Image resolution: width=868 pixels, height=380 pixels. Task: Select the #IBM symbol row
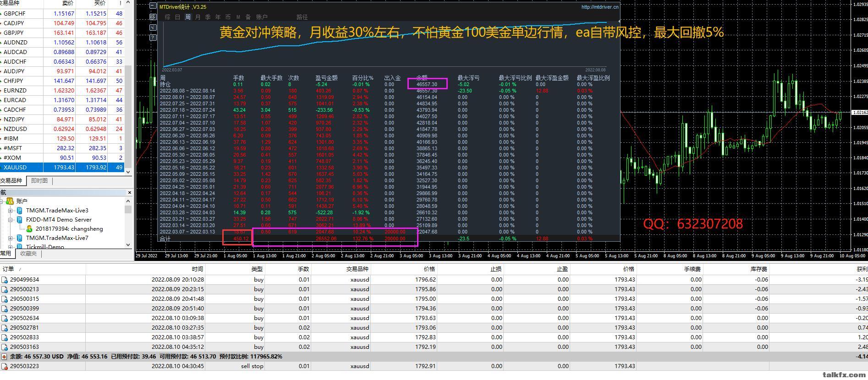click(x=62, y=139)
